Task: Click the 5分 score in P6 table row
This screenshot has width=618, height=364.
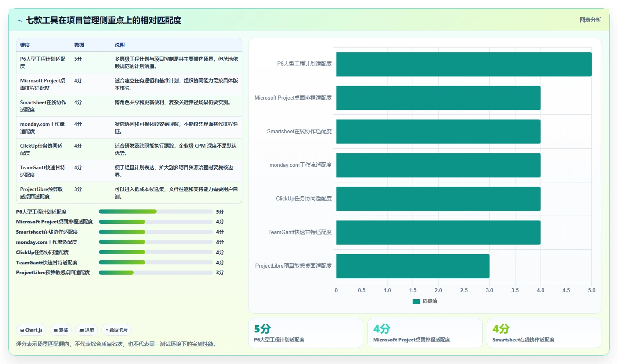Action: click(x=78, y=59)
